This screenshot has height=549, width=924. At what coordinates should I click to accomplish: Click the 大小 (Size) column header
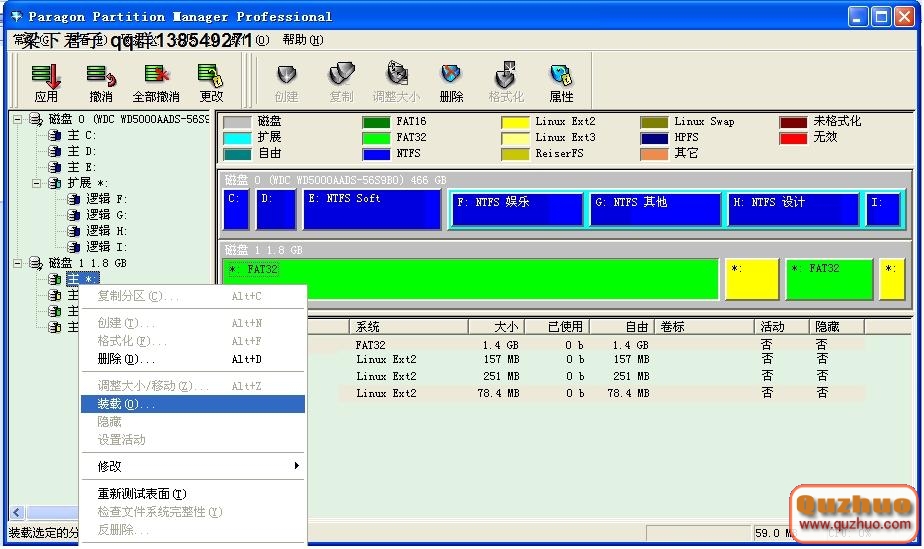(x=506, y=327)
